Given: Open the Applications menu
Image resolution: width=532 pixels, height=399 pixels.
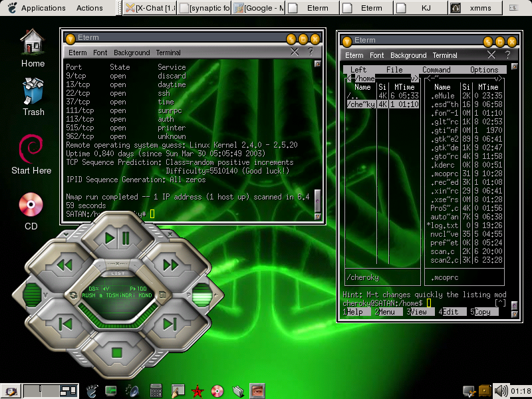Looking at the screenshot, I should (x=43, y=8).
